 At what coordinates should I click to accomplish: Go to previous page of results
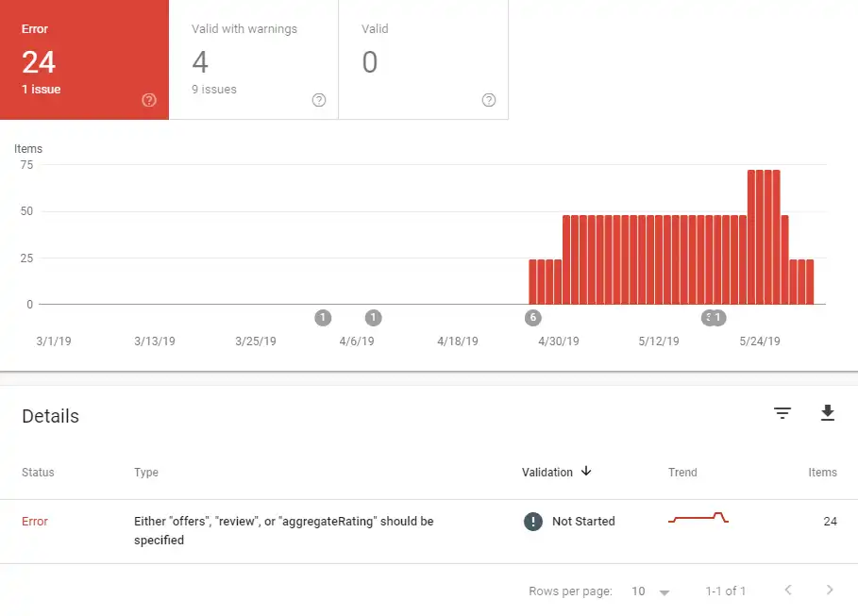pyautogui.click(x=788, y=590)
